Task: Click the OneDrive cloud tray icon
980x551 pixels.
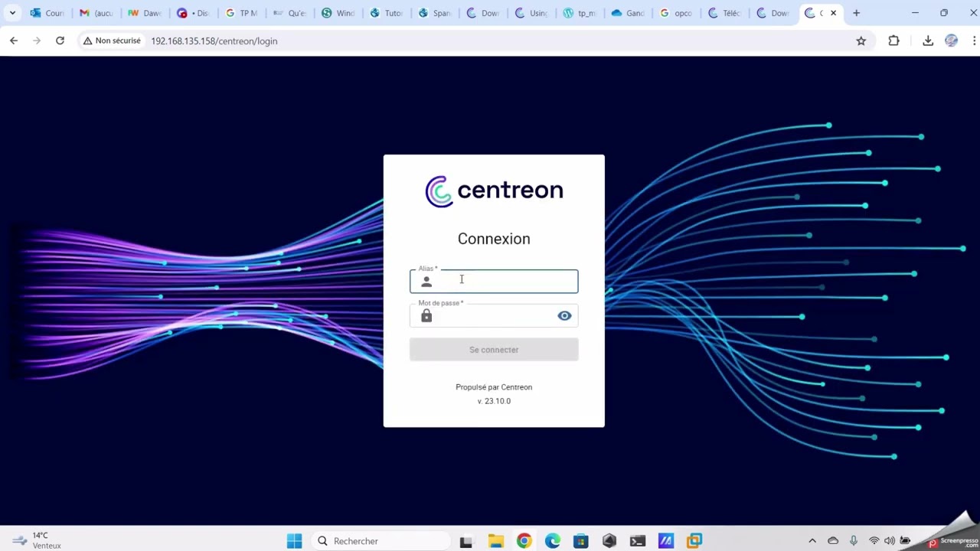Action: coord(833,541)
